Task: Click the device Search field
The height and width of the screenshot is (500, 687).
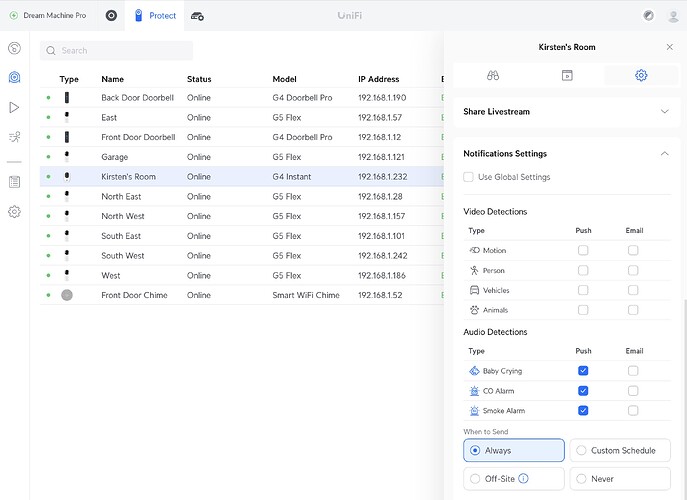Action: [x=117, y=50]
